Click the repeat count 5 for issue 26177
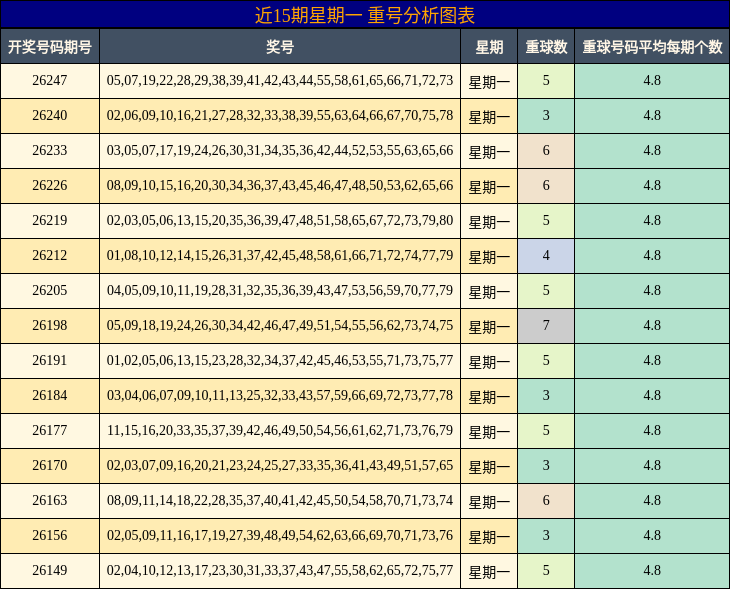This screenshot has width=730, height=589. click(x=546, y=430)
